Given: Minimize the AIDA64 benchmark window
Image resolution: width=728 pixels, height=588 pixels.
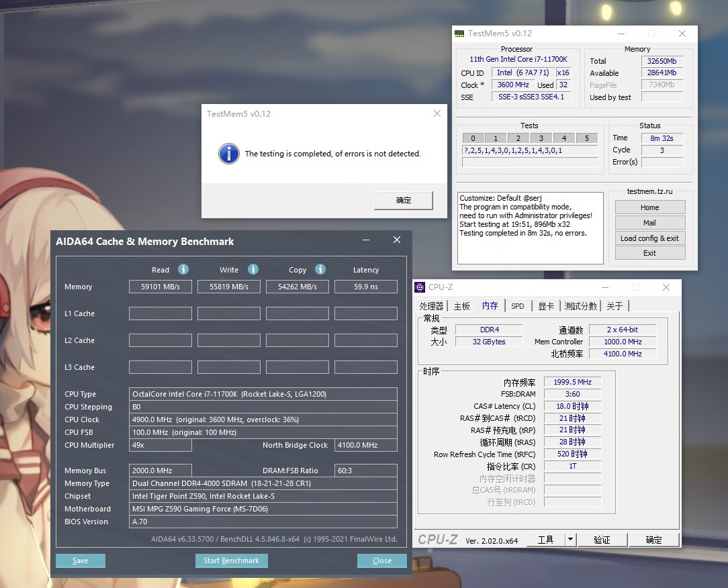Looking at the screenshot, I should point(366,240).
